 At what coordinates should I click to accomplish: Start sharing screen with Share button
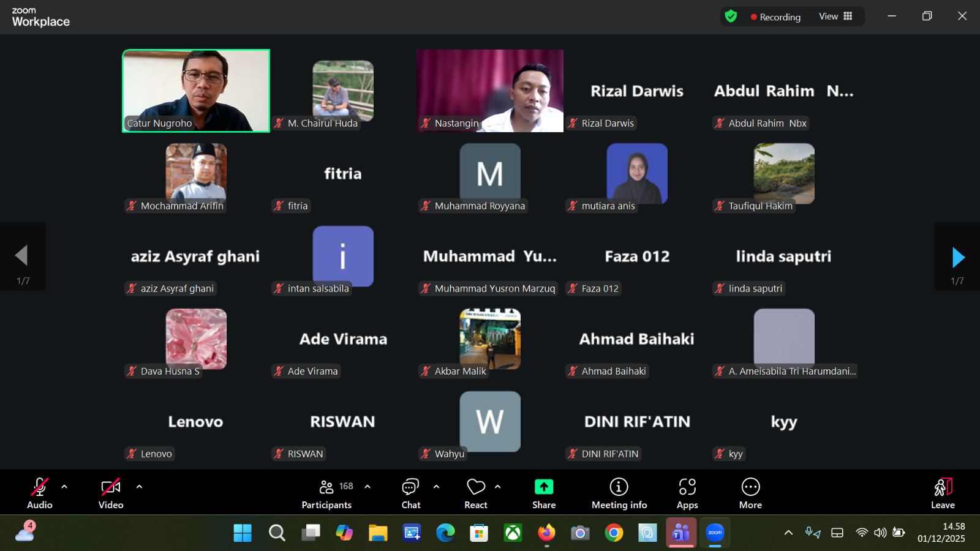tap(543, 493)
